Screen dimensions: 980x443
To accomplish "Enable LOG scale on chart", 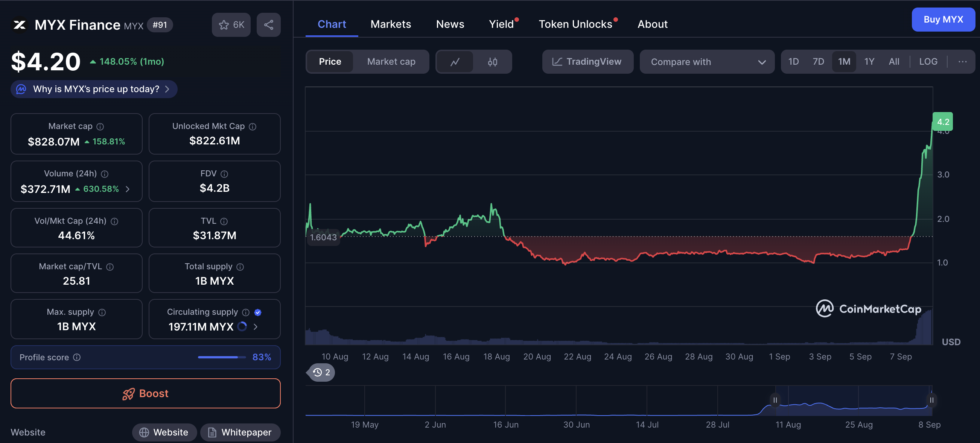I will [928, 62].
